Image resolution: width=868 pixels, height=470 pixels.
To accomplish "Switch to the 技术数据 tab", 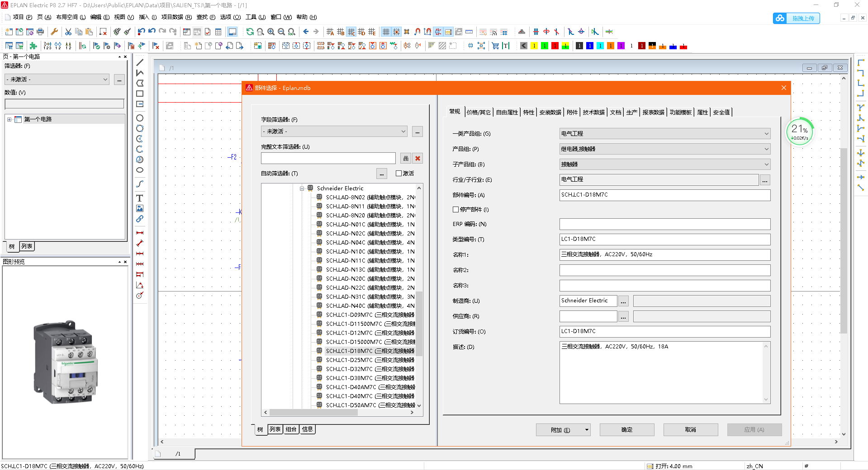I will [x=593, y=113].
